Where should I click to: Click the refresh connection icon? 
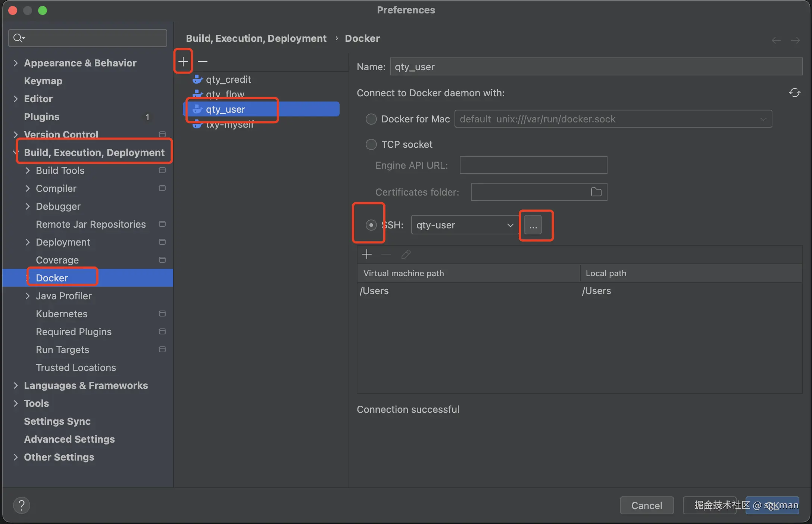[x=794, y=93]
